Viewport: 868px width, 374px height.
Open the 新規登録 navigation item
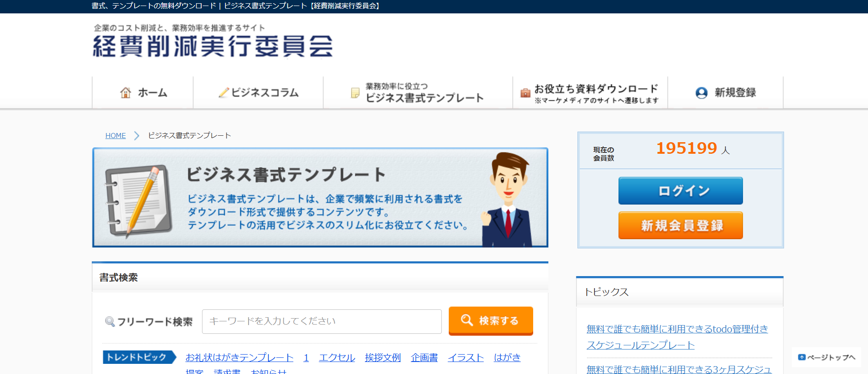pyautogui.click(x=735, y=93)
